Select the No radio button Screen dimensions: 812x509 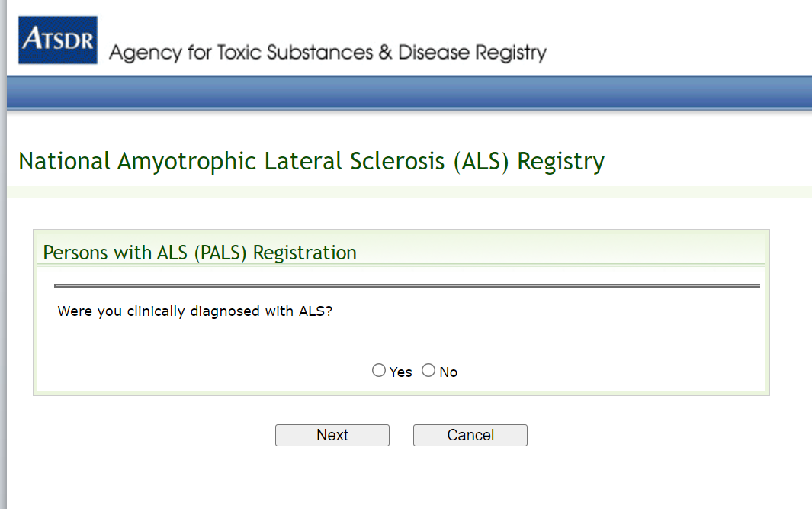coord(428,371)
